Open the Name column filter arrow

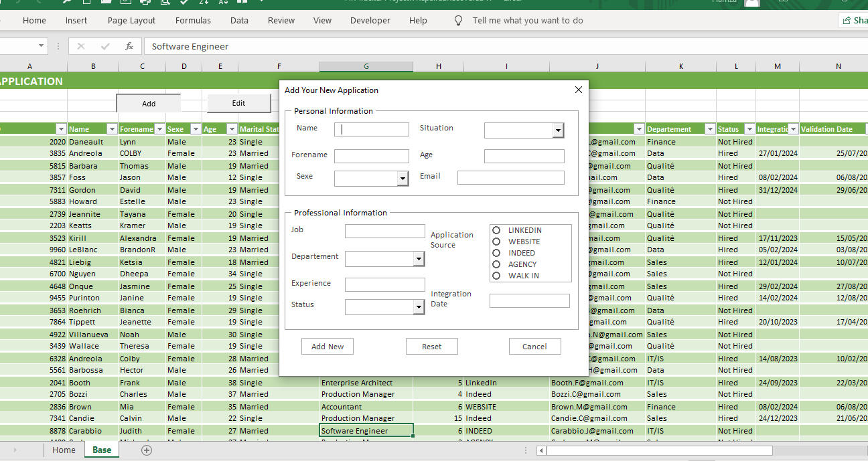point(113,129)
